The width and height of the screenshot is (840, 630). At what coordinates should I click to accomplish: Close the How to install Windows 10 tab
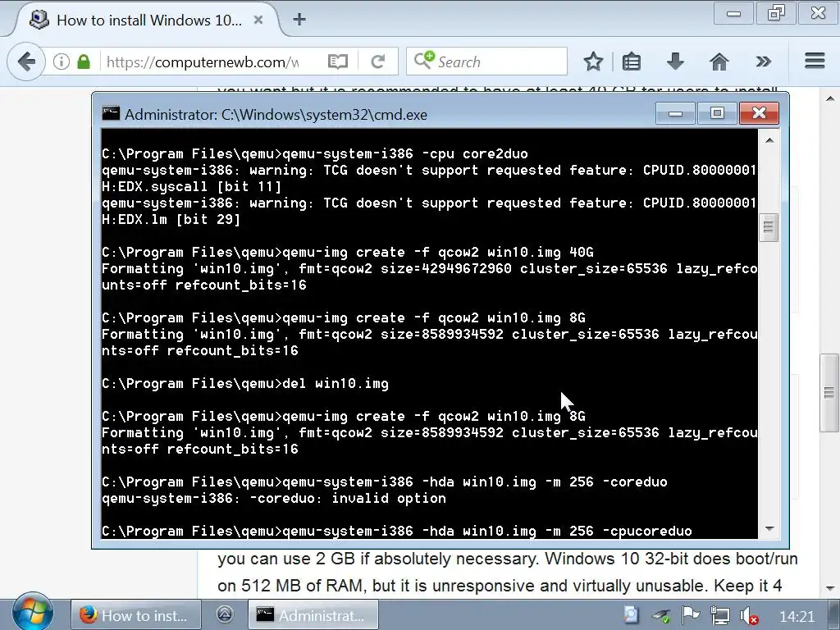tap(258, 20)
